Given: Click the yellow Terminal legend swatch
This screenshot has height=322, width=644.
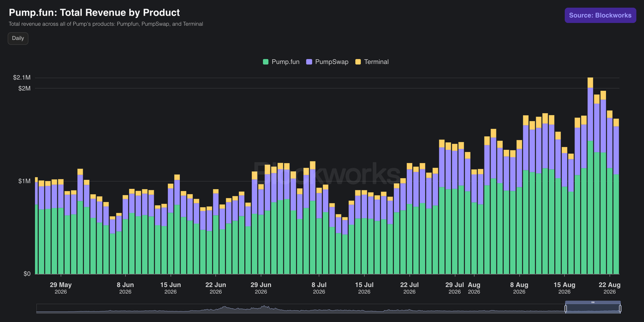Looking at the screenshot, I should pos(358,62).
